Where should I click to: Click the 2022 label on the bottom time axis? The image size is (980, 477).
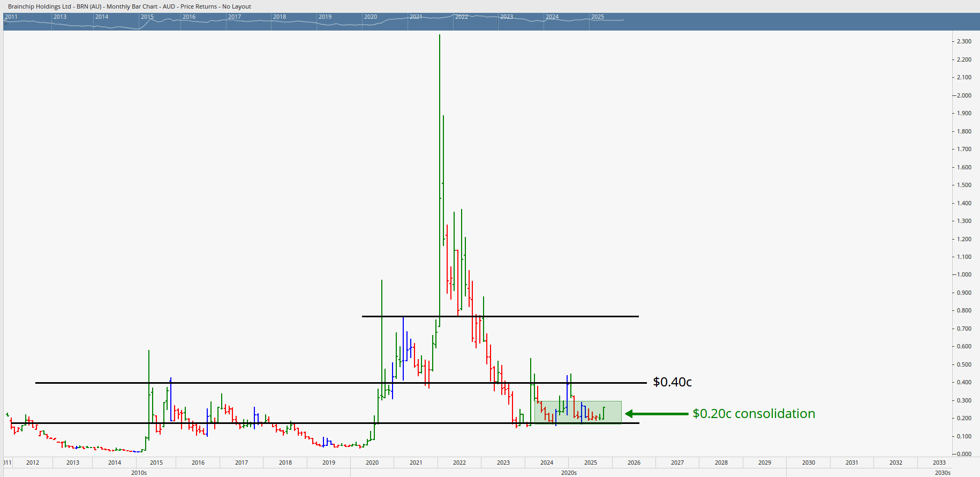pyautogui.click(x=459, y=463)
